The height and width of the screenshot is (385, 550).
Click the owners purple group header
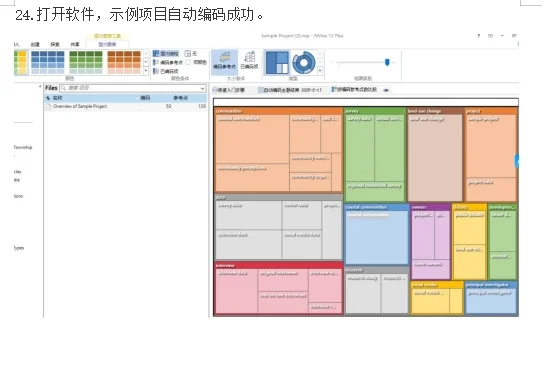[x=431, y=207]
